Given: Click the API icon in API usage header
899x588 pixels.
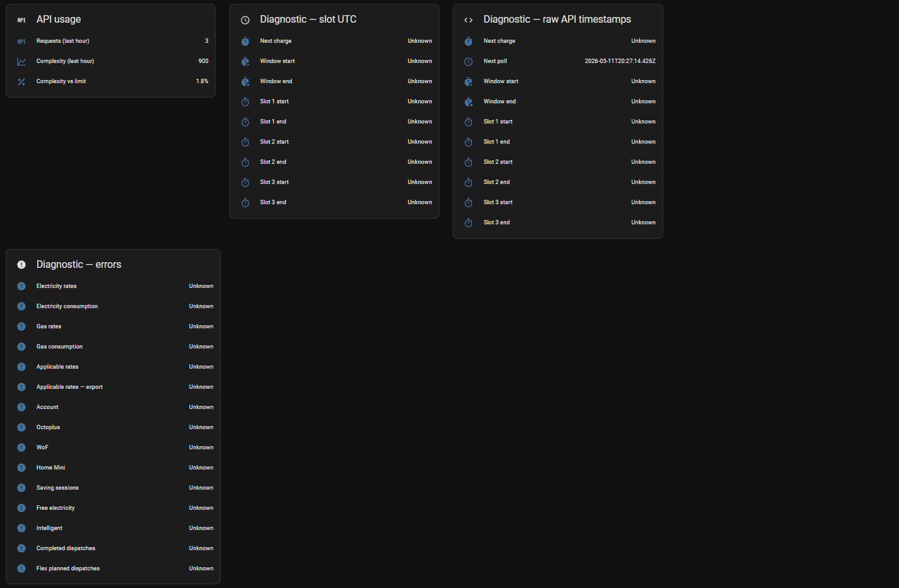Looking at the screenshot, I should click(21, 20).
